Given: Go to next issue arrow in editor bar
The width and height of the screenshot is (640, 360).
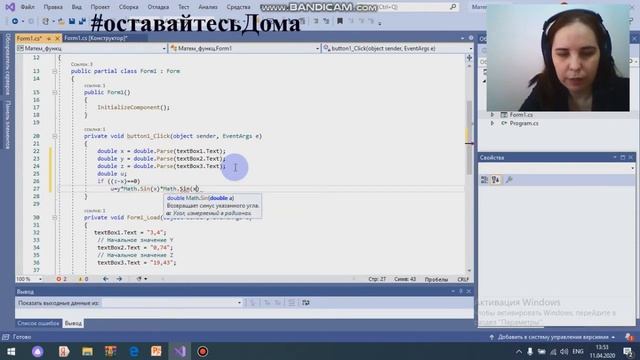Looking at the screenshot, I should [x=119, y=279].
